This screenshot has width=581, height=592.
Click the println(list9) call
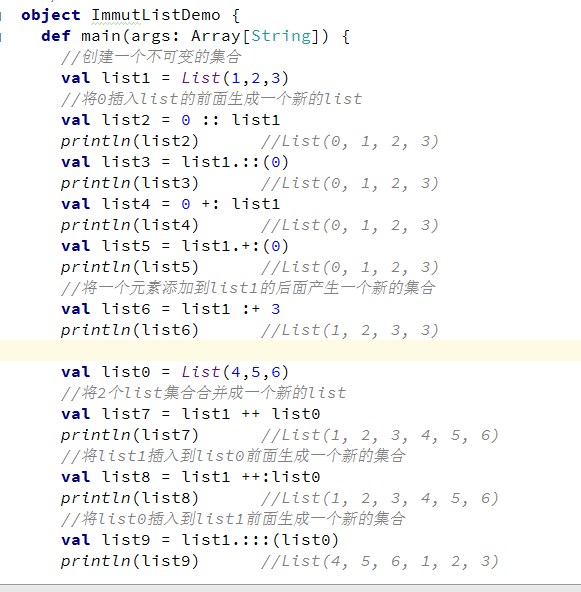pos(129,561)
